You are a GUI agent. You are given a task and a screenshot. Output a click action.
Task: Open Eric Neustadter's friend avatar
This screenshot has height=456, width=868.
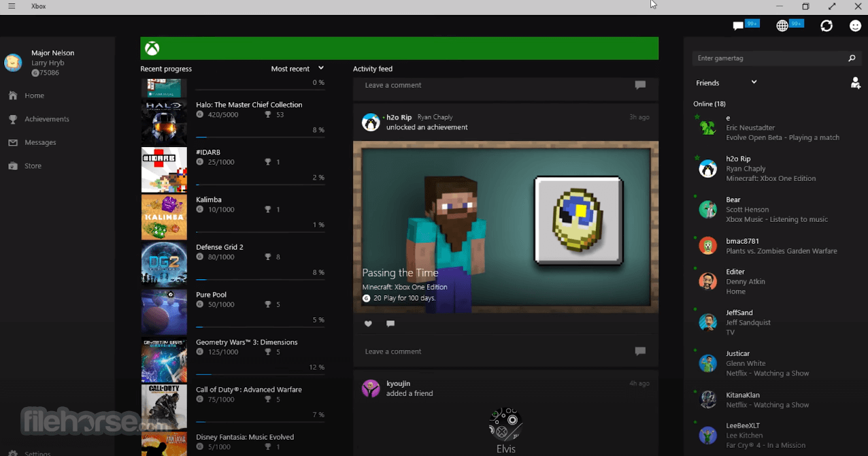tap(708, 127)
